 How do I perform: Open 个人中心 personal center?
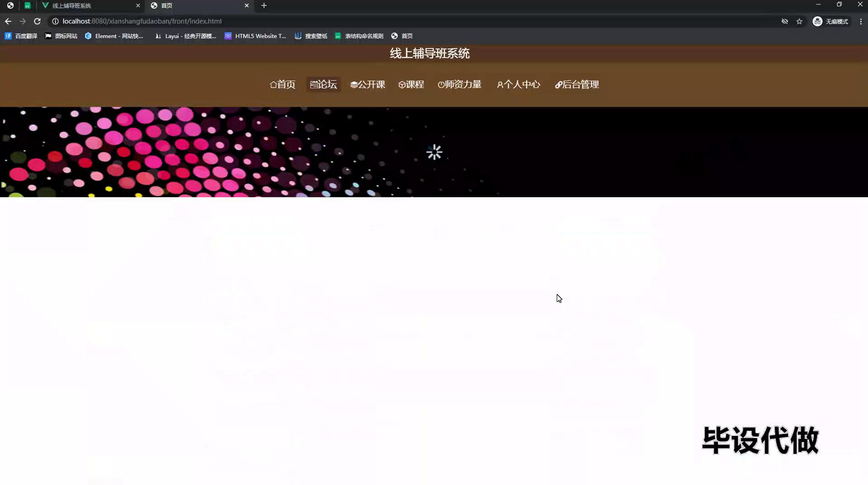(518, 85)
